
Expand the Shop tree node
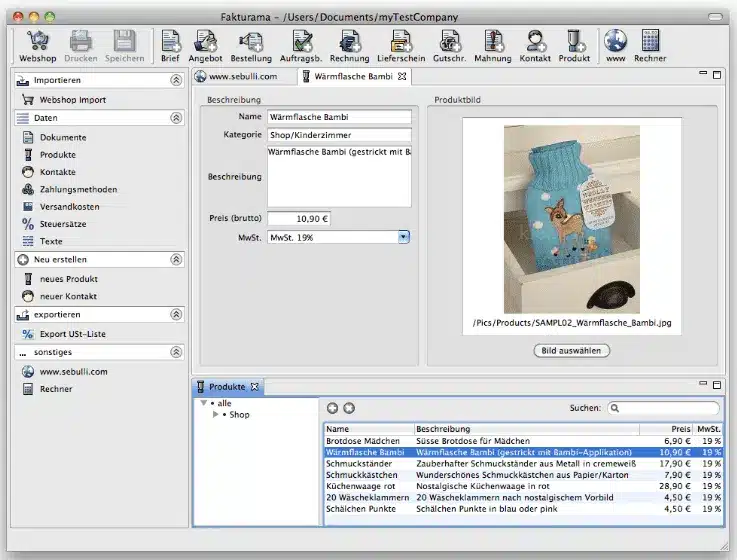215,414
